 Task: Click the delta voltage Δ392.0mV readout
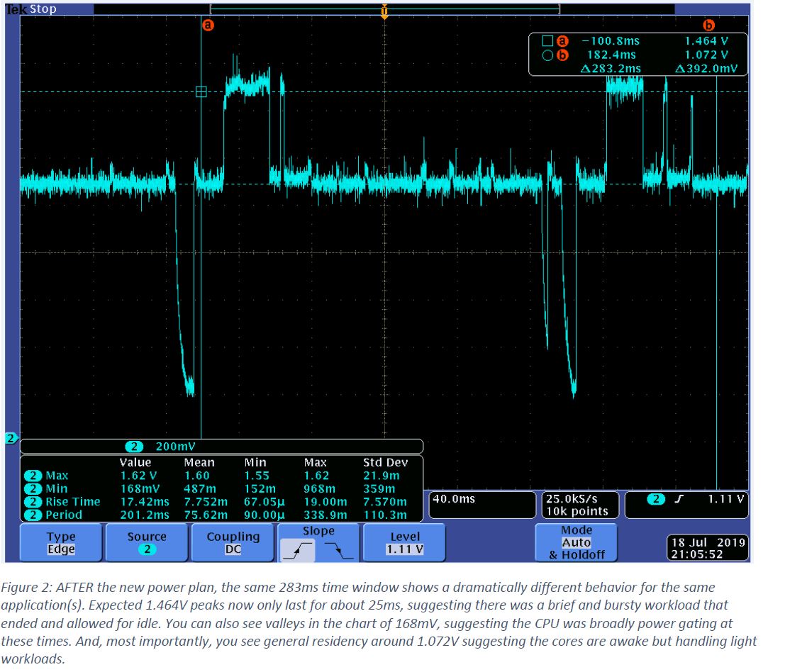706,68
